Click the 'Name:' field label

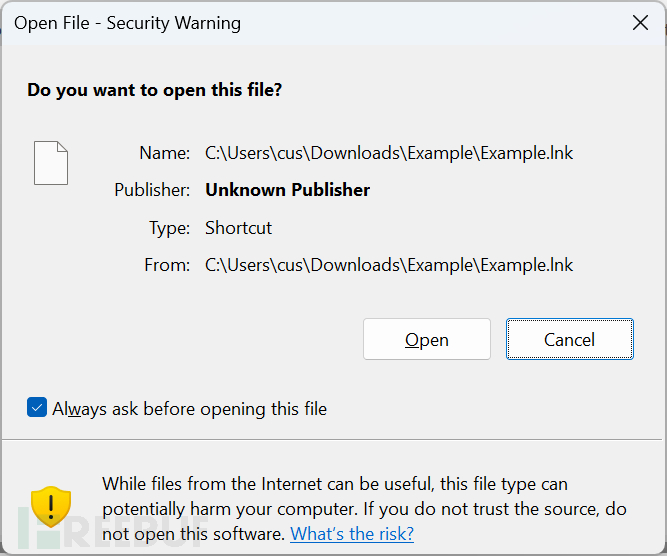165,153
